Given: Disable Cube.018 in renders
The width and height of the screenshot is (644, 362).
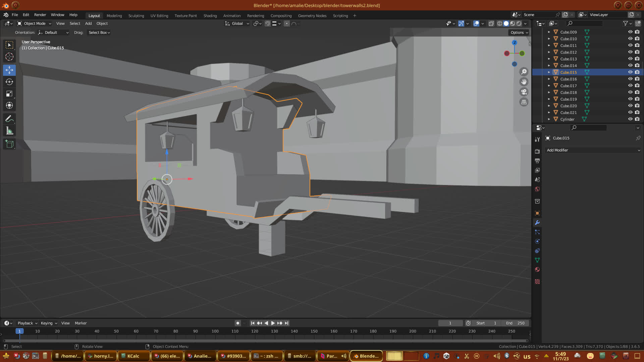Looking at the screenshot, I should pos(637,92).
